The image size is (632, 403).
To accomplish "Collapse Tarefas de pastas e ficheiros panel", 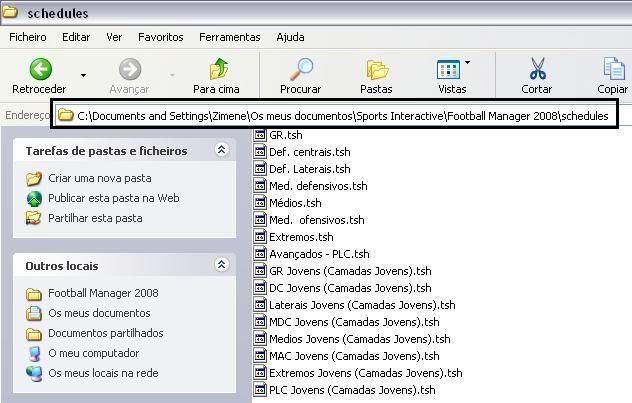I will (x=221, y=150).
